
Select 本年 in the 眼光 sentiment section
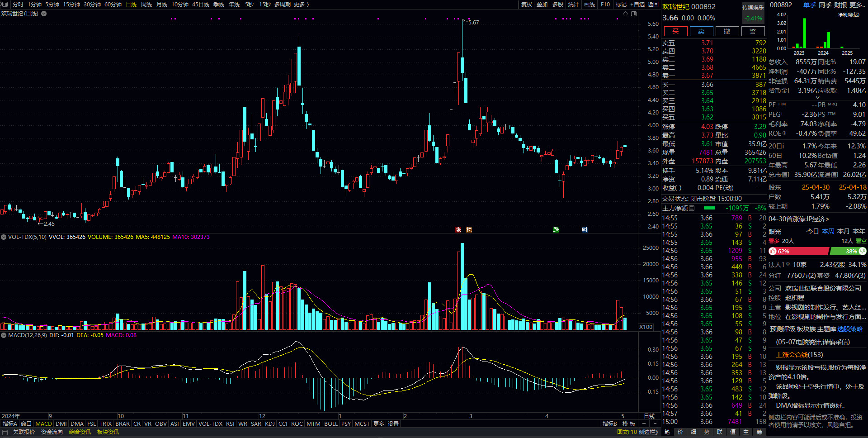click(859, 231)
